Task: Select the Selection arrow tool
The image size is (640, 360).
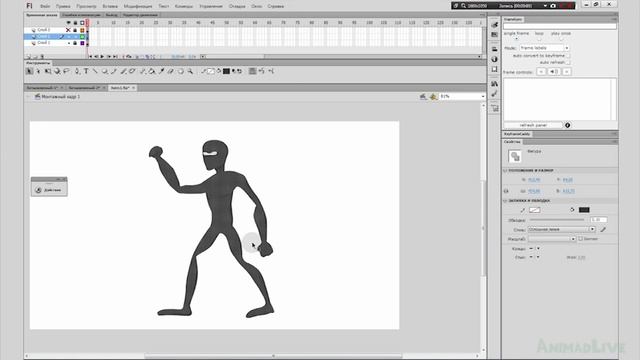Action: pyautogui.click(x=29, y=71)
